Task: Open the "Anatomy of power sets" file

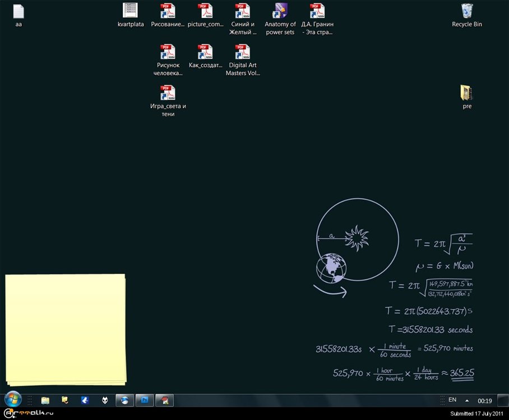Action: tap(280, 11)
